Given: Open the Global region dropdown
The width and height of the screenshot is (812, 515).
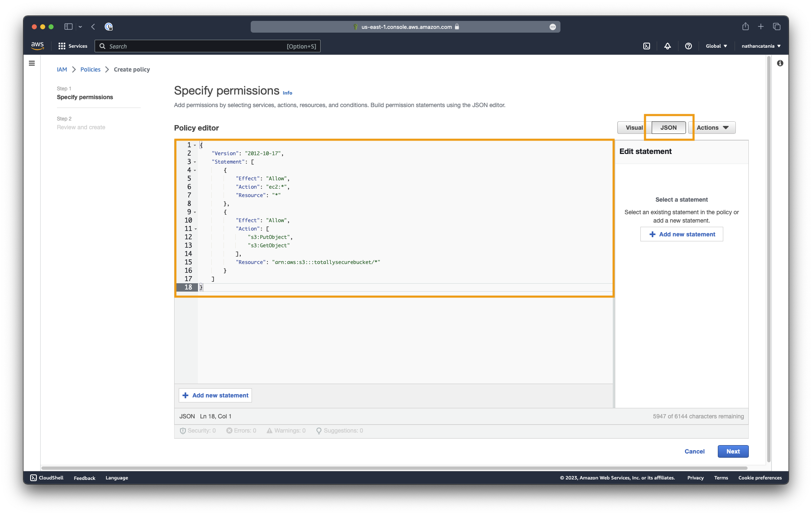Looking at the screenshot, I should [x=716, y=46].
